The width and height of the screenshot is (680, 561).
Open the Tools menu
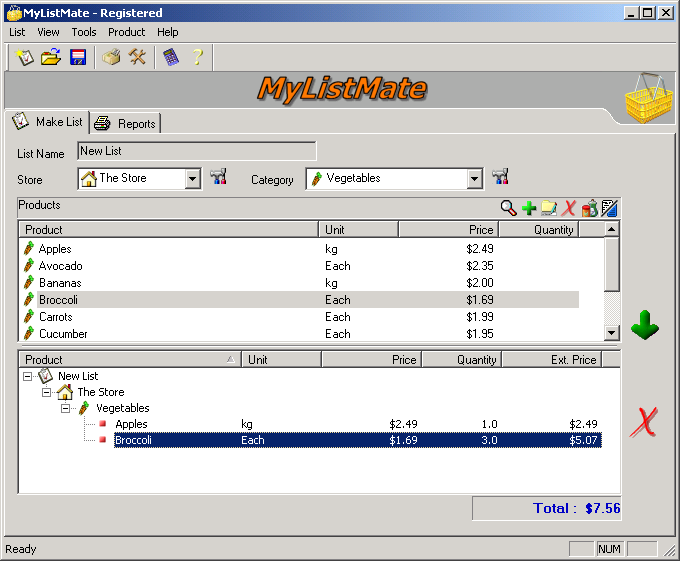click(x=84, y=32)
